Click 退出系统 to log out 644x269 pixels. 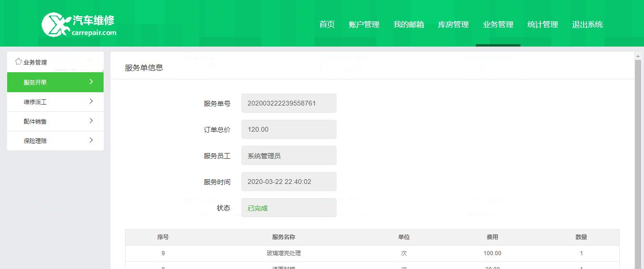[x=587, y=24]
